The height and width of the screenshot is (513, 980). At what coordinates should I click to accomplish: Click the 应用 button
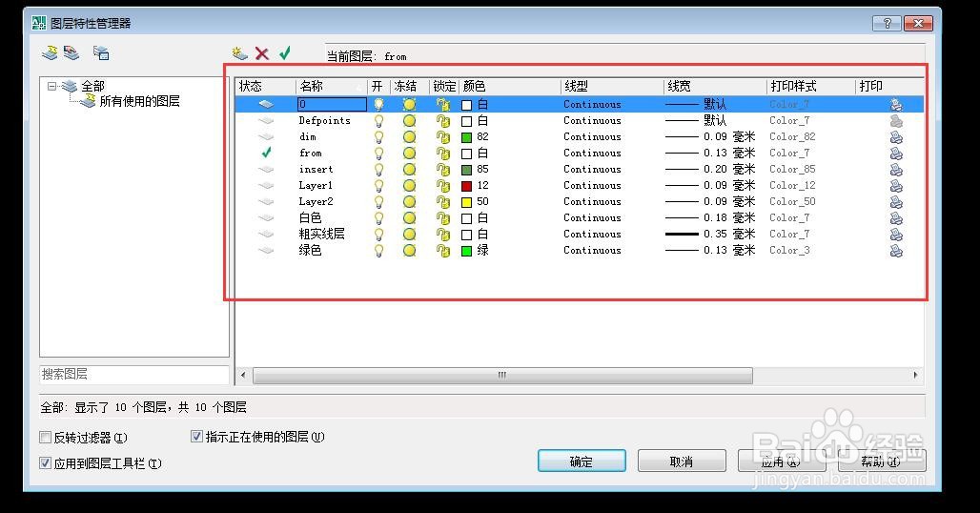[x=782, y=462]
